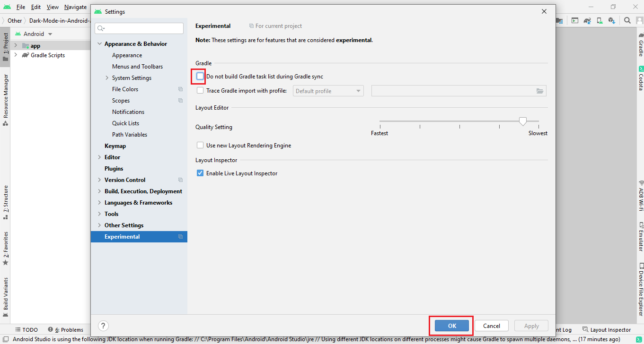The height and width of the screenshot is (344, 644).
Task: Expand the System Settings tree node
Action: pos(107,78)
